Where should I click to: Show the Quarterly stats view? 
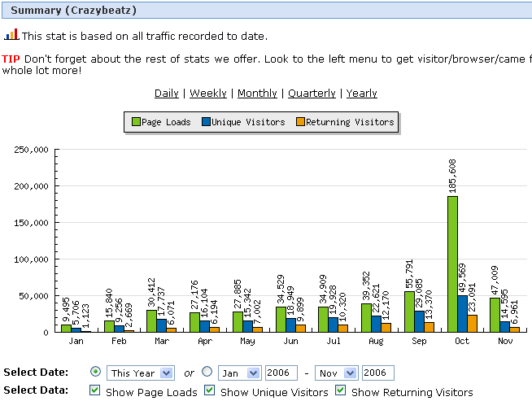coord(312,94)
